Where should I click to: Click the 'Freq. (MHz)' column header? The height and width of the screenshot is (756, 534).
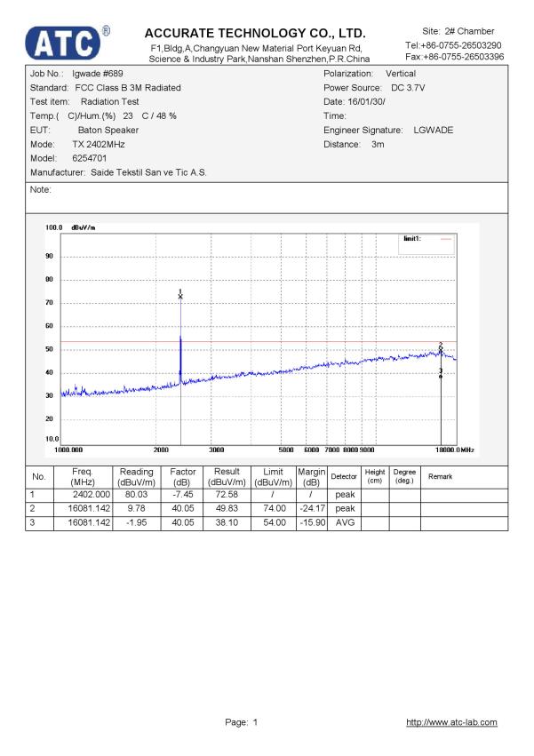pyautogui.click(x=83, y=477)
